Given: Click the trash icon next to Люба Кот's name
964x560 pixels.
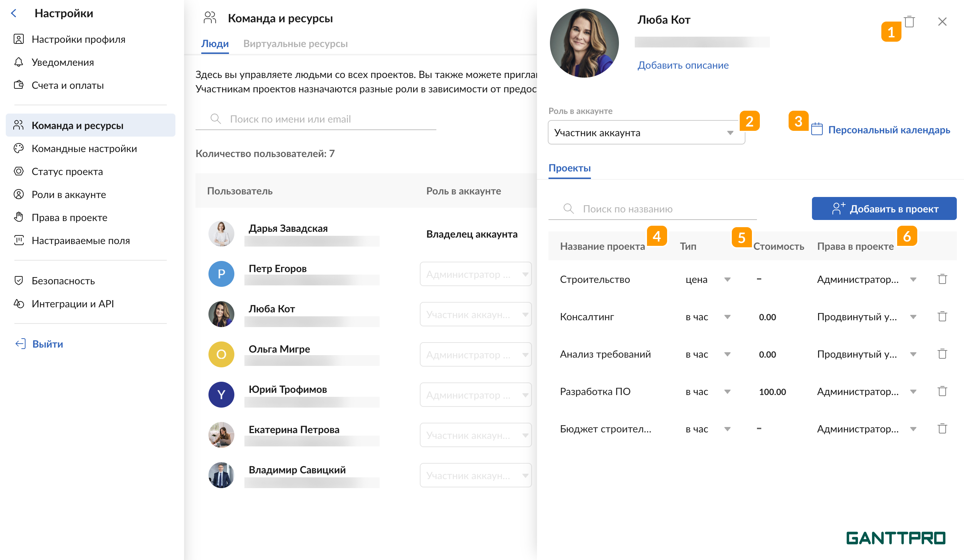Looking at the screenshot, I should (909, 22).
